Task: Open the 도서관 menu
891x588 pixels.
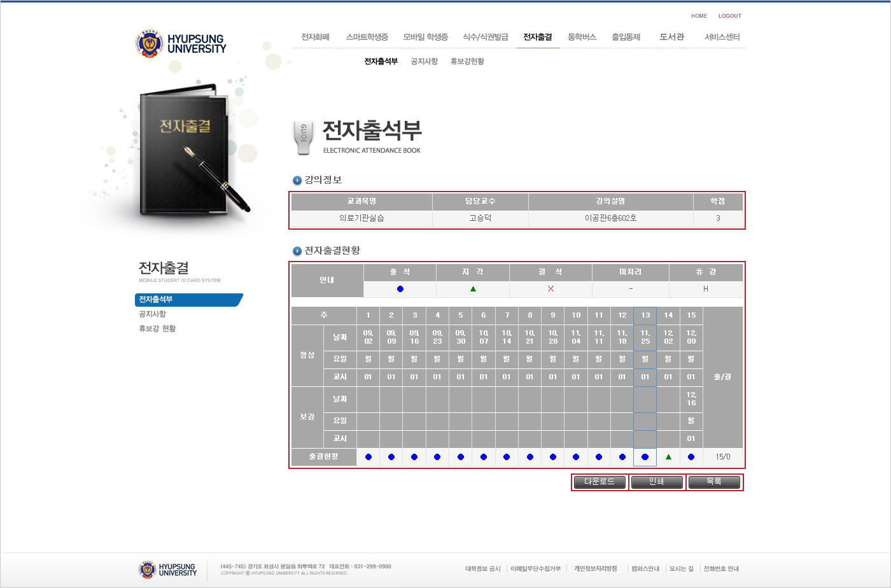Action: tap(672, 37)
